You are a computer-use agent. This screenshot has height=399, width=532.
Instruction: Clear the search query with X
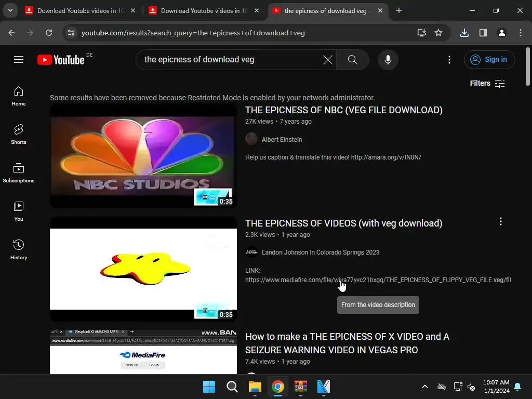[x=327, y=60]
